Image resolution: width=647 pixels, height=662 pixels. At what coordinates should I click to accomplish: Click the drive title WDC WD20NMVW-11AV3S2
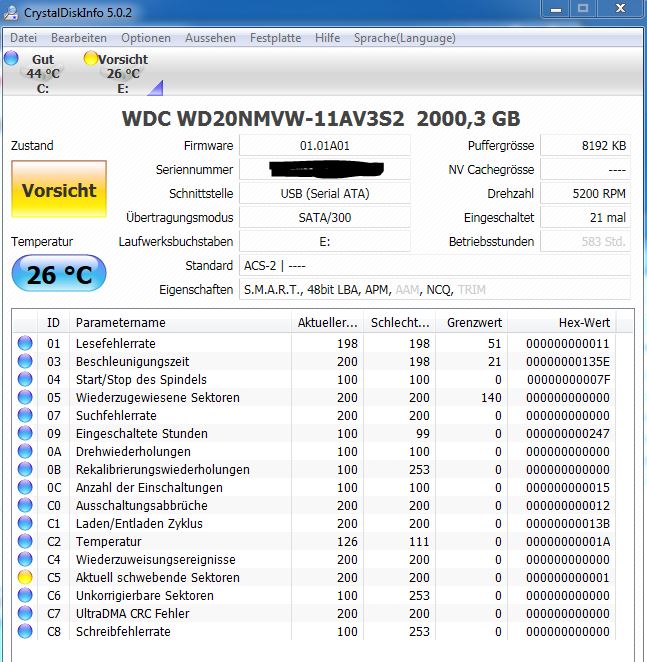point(263,119)
